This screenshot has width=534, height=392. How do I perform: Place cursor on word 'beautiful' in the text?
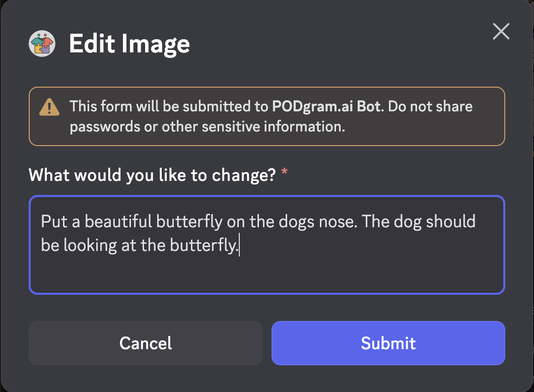coord(118,222)
